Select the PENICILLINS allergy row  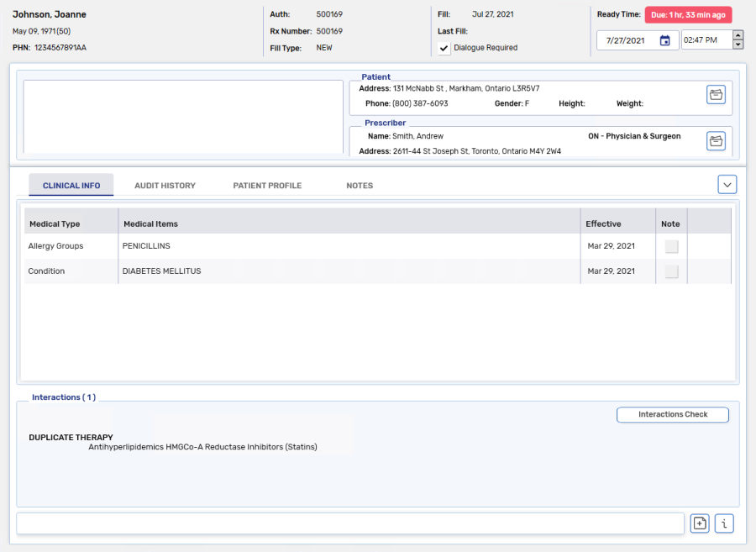coord(336,246)
